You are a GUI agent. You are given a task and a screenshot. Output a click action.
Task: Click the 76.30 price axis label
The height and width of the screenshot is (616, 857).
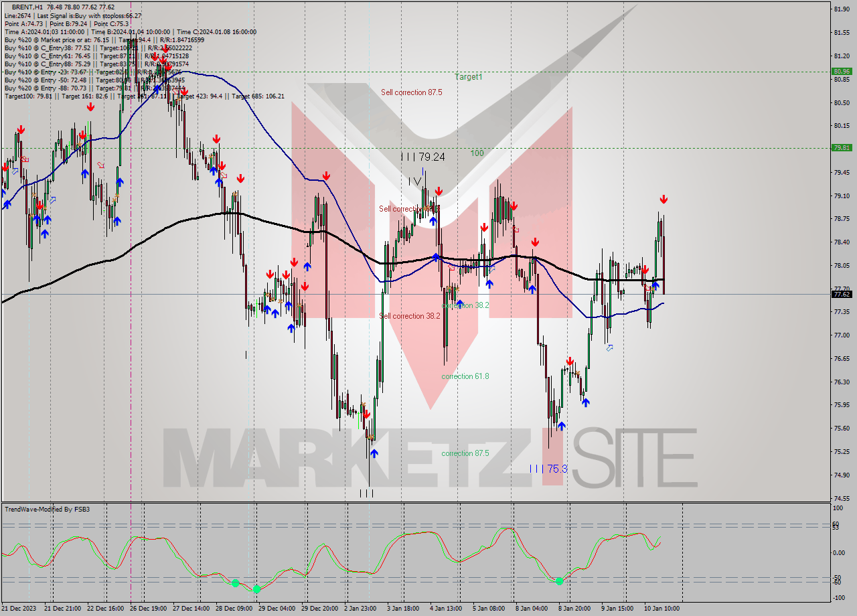(x=842, y=382)
